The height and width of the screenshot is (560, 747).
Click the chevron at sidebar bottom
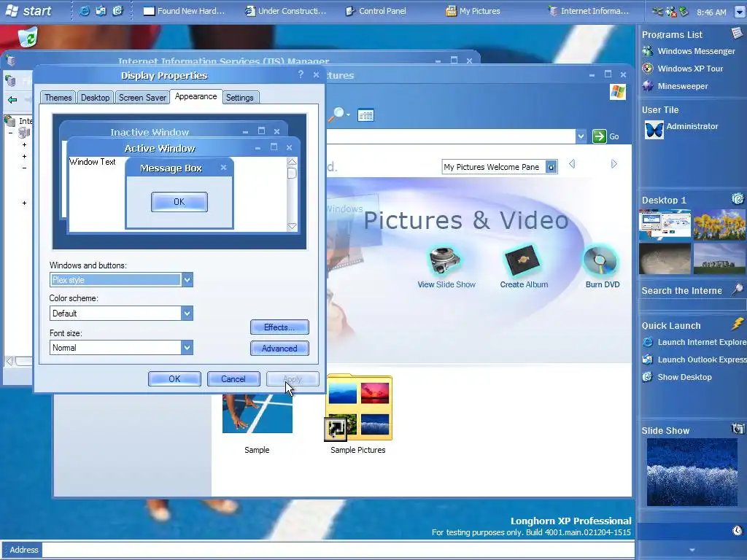pyautogui.click(x=692, y=550)
